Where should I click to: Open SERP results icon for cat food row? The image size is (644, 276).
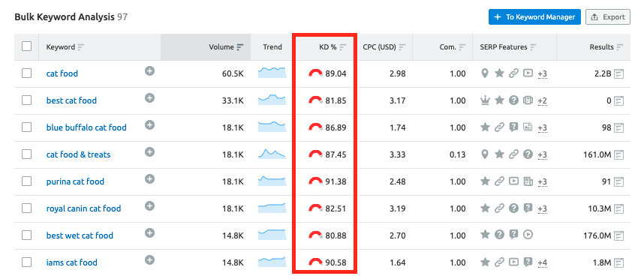coord(619,73)
